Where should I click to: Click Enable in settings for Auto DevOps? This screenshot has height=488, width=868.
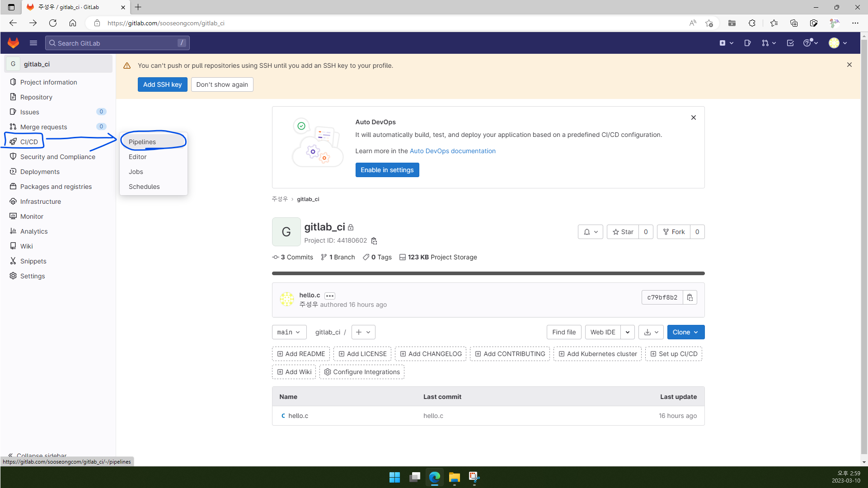(387, 170)
